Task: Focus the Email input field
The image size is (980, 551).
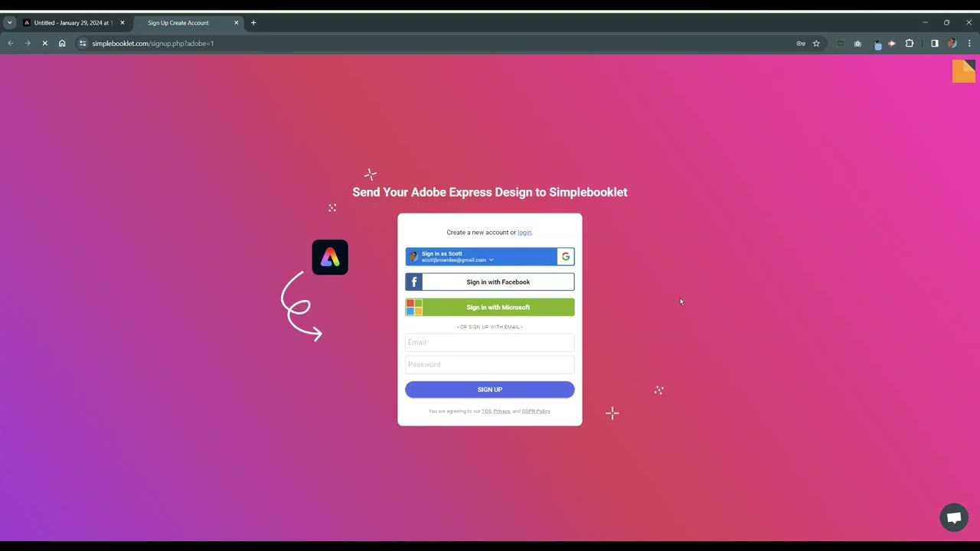Action: coord(490,342)
